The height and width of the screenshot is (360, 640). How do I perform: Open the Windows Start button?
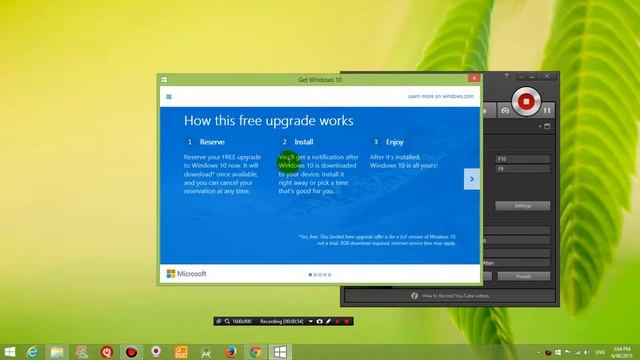(x=9, y=352)
